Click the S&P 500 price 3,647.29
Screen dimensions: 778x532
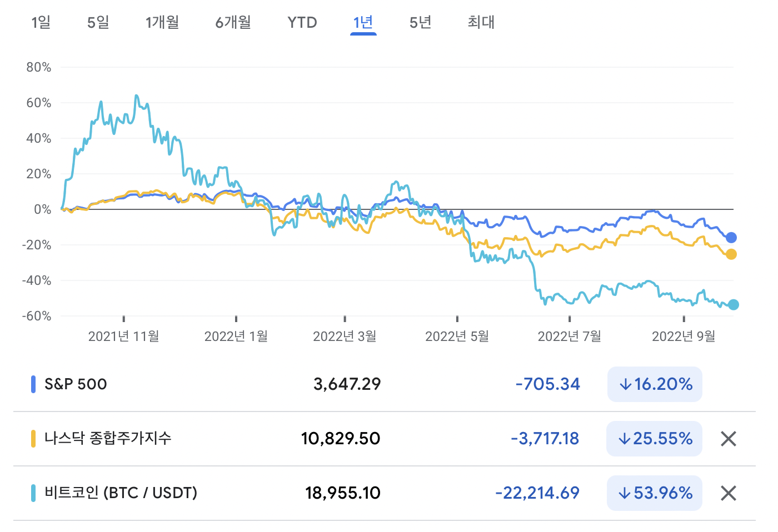(347, 384)
